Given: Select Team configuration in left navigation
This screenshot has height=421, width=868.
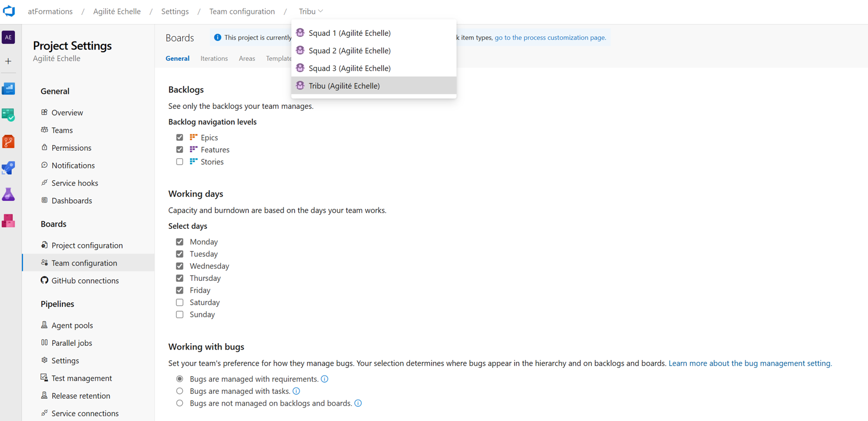Looking at the screenshot, I should click(x=88, y=263).
